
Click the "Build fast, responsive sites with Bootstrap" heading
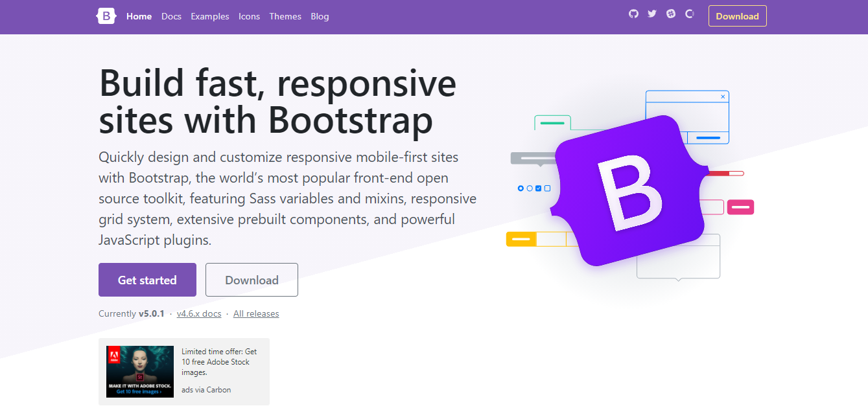tap(277, 102)
